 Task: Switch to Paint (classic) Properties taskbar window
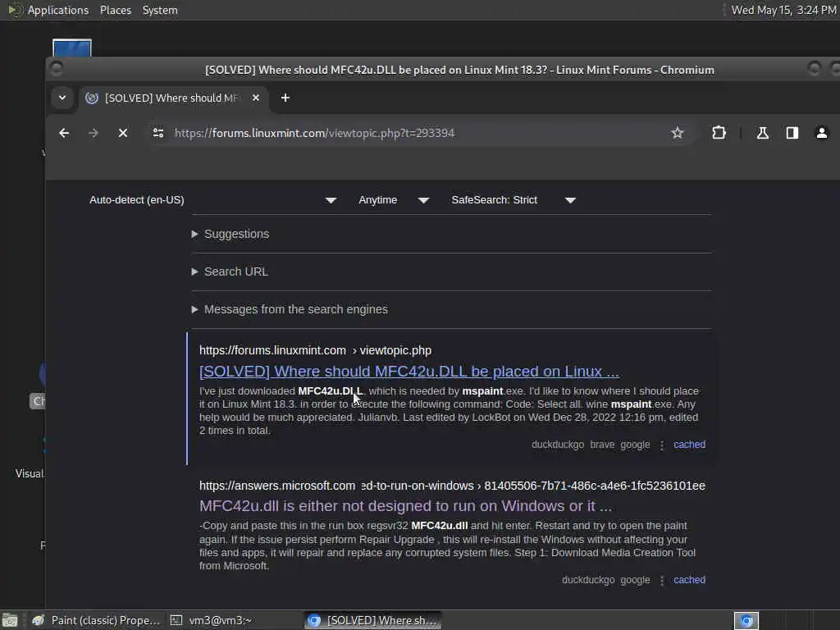coord(97,620)
